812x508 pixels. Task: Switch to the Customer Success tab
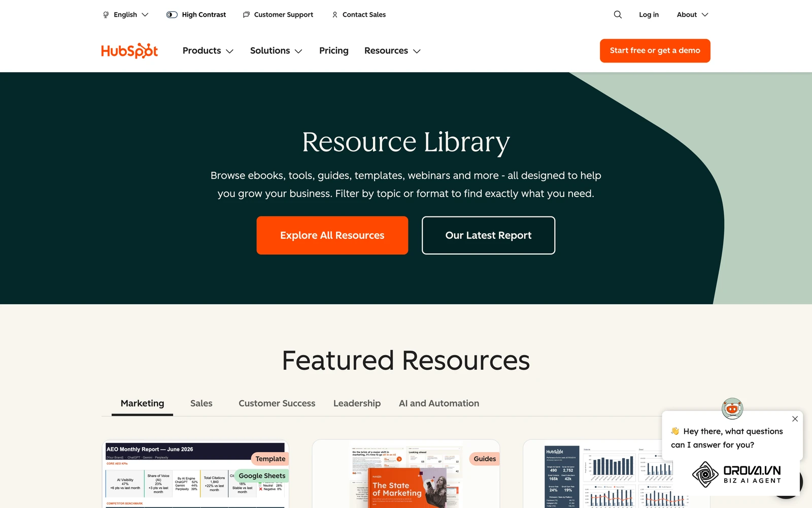click(277, 403)
